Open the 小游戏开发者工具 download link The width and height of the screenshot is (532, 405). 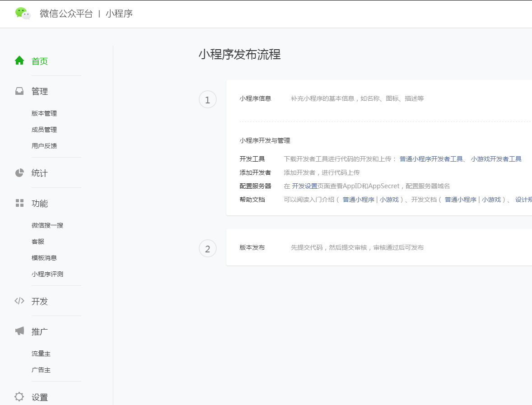(x=496, y=159)
